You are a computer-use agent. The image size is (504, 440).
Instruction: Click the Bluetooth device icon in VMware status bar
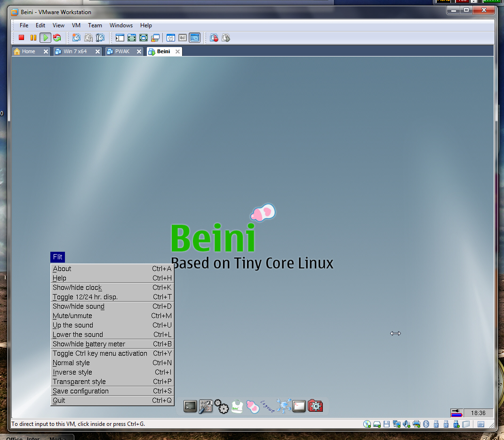[426, 424]
